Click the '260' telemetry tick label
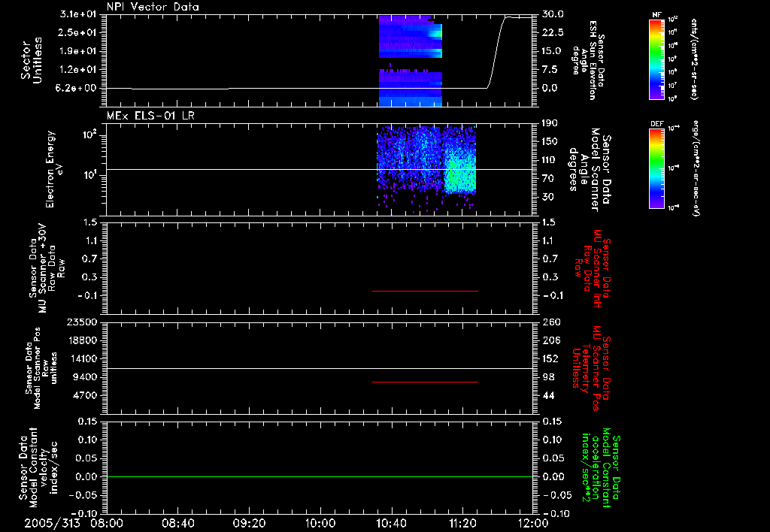 [551, 322]
